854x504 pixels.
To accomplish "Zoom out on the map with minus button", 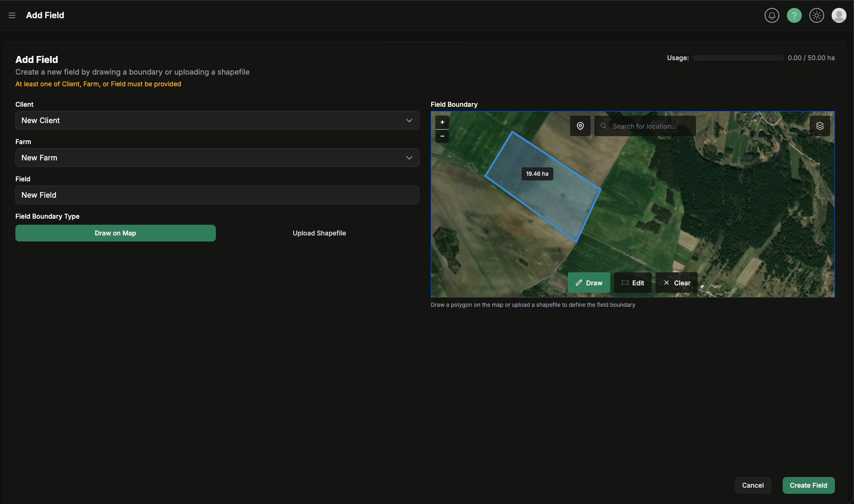I will (x=442, y=136).
